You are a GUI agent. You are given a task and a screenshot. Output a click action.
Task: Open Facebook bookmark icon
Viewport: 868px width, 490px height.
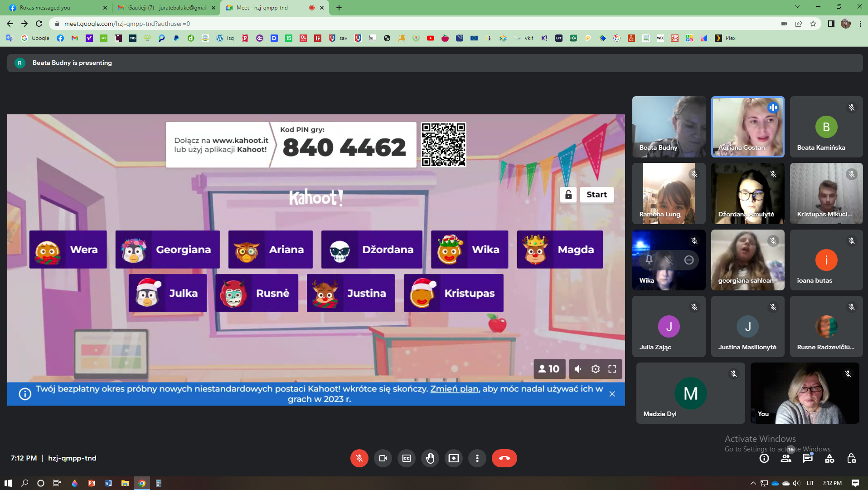coord(60,38)
